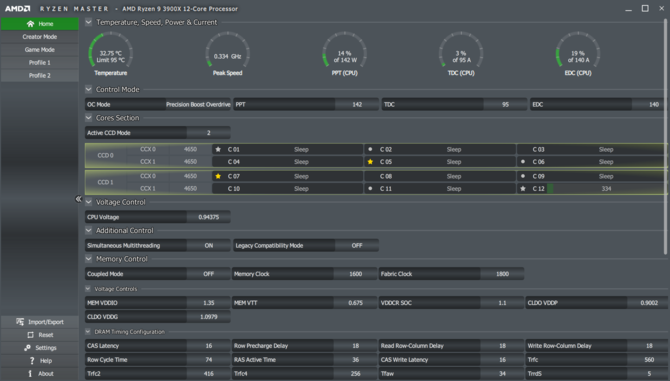670x381 pixels.
Task: Open Help from sidebar
Action: [40, 360]
